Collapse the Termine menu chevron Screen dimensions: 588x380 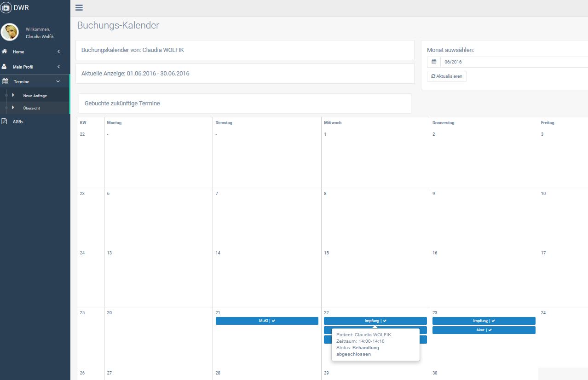click(x=58, y=81)
